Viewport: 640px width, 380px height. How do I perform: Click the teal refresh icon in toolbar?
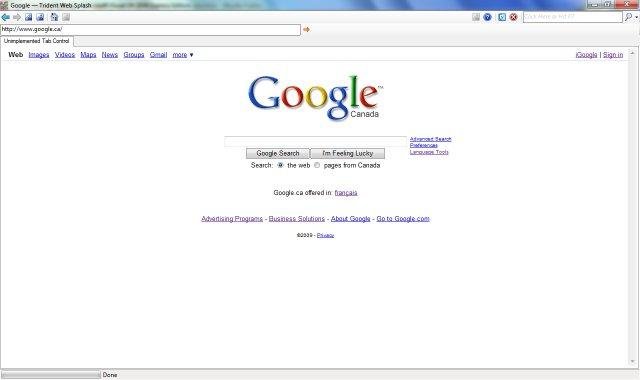coord(502,17)
